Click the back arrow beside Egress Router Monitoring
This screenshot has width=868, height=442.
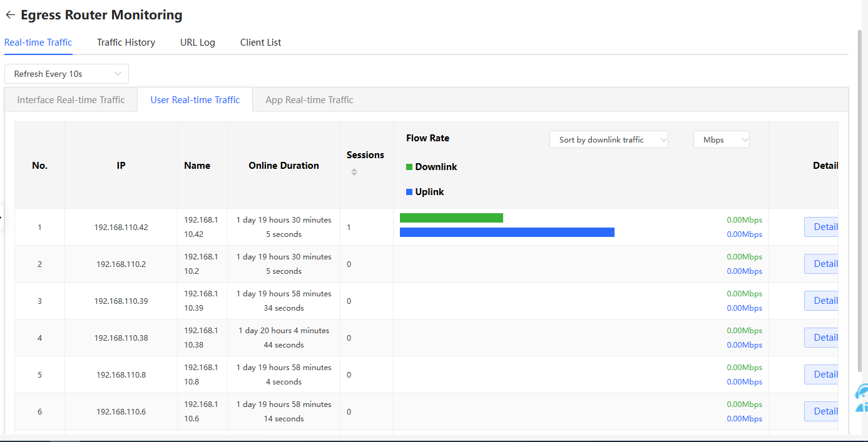point(10,15)
